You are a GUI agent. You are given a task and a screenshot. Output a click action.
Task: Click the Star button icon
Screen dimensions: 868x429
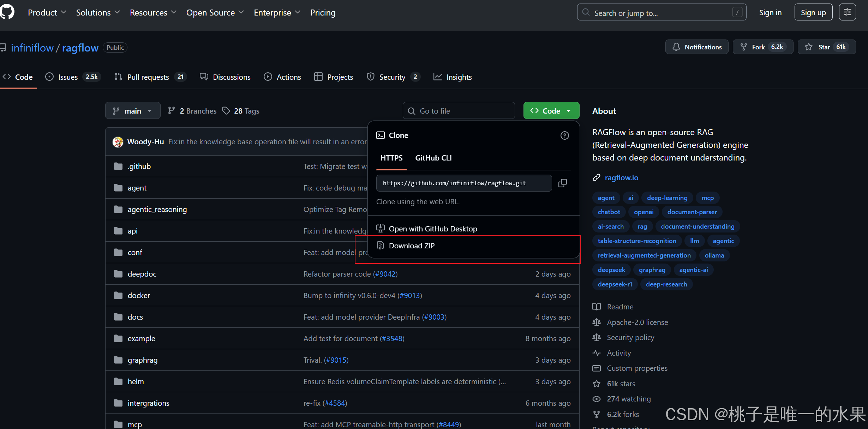point(809,47)
